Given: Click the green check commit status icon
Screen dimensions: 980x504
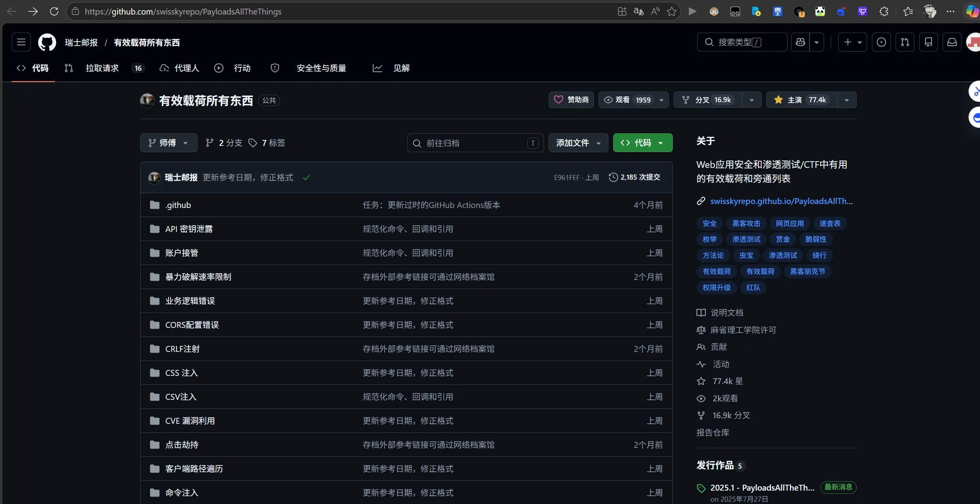Looking at the screenshot, I should [x=306, y=177].
